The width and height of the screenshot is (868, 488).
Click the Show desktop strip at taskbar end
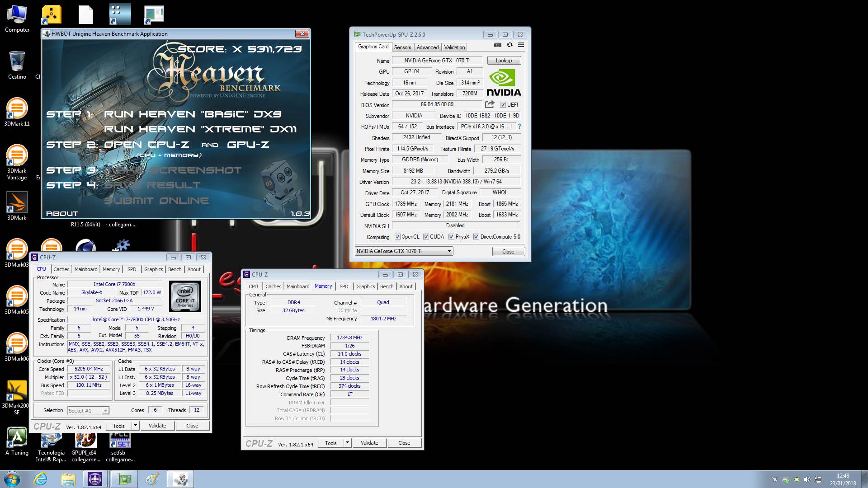[x=865, y=479]
